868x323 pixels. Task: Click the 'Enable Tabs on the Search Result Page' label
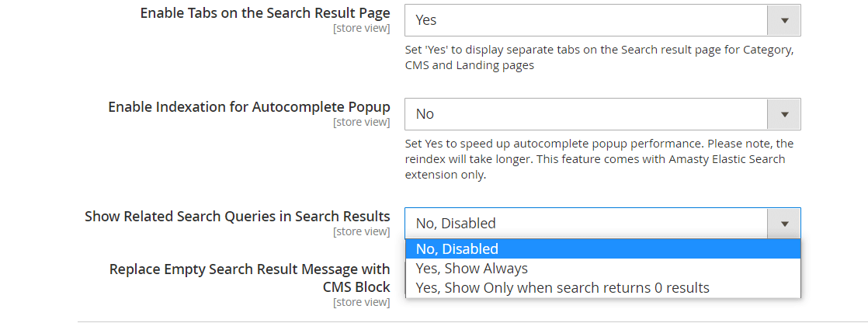[265, 14]
